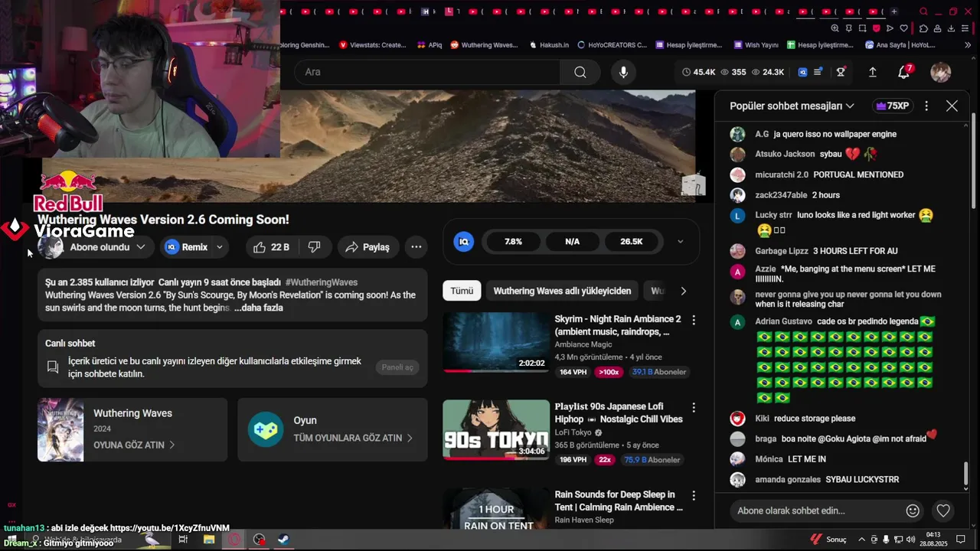Click the YouTube search magnifier button
The image size is (980, 551).
tap(580, 72)
